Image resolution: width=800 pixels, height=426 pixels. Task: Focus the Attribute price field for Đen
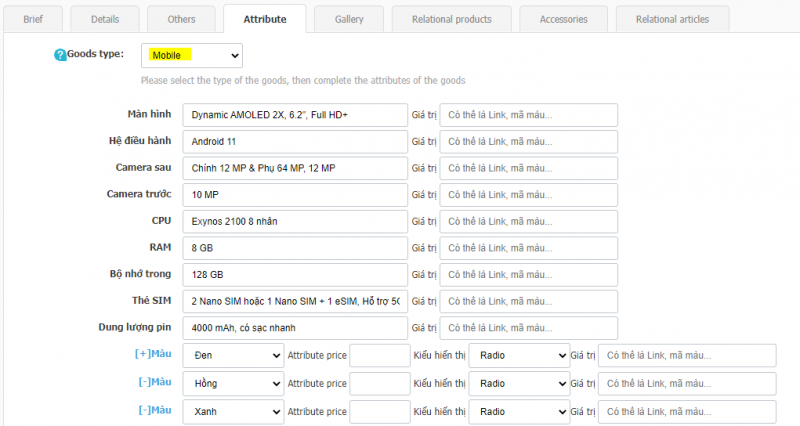[379, 355]
